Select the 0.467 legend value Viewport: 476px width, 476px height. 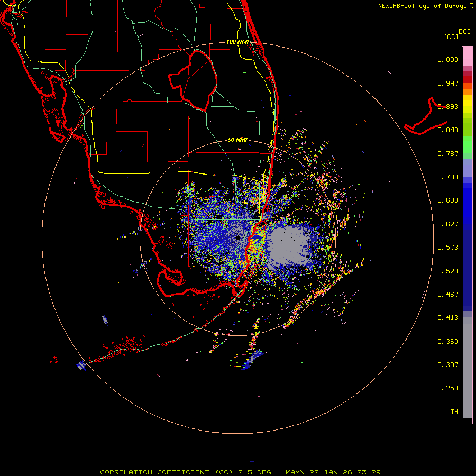[x=448, y=295]
